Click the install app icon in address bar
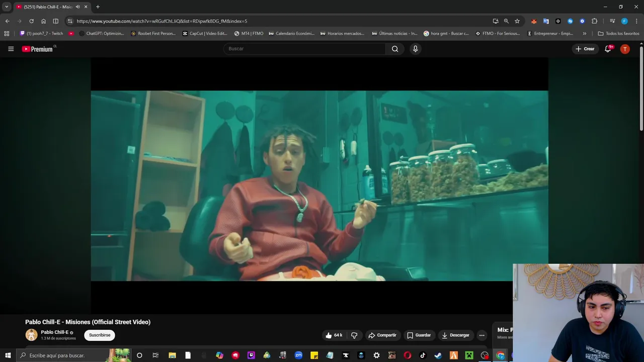This screenshot has height=362, width=644. 496,21
